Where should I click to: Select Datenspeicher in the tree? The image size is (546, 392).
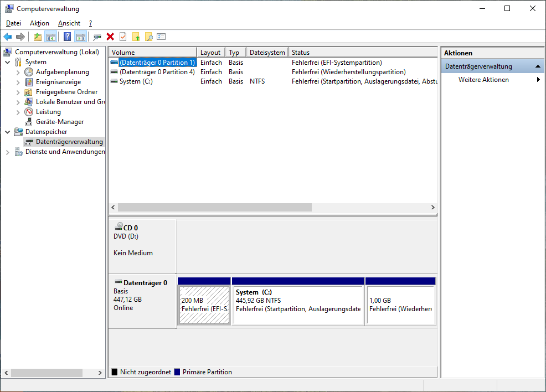click(47, 132)
